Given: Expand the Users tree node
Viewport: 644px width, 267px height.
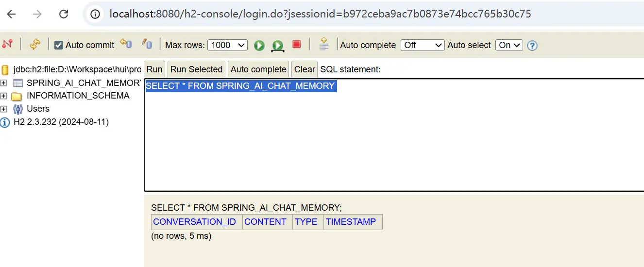Looking at the screenshot, I should coord(4,109).
